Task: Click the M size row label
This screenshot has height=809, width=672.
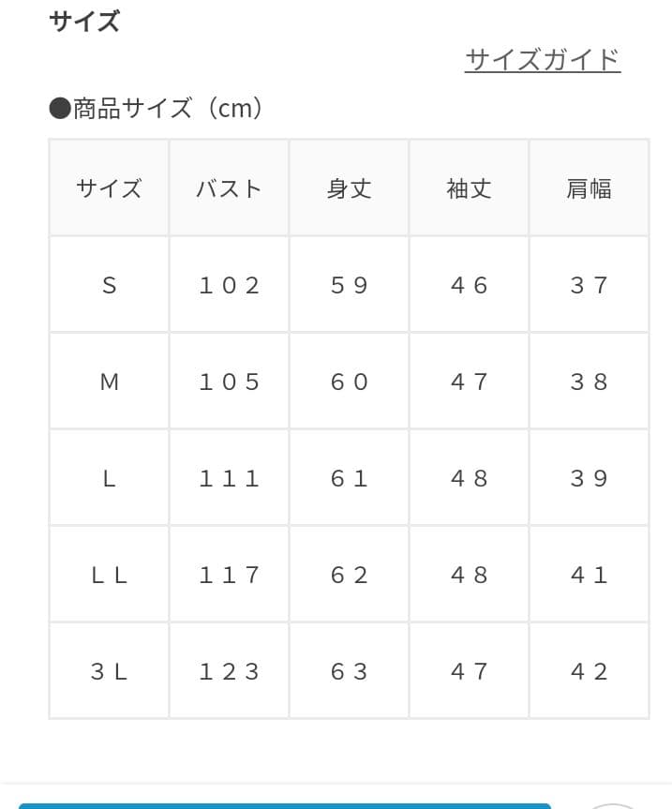Action: (x=109, y=382)
